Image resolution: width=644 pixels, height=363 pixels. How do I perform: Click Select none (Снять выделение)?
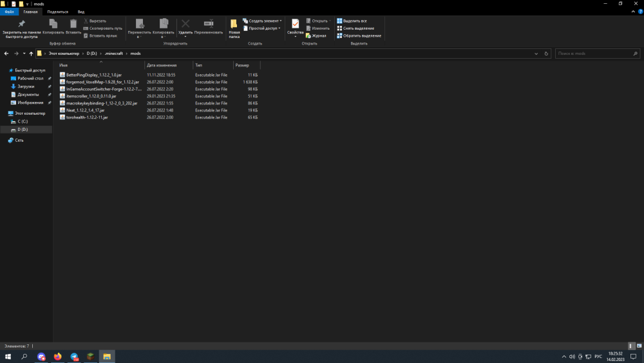[x=355, y=28]
